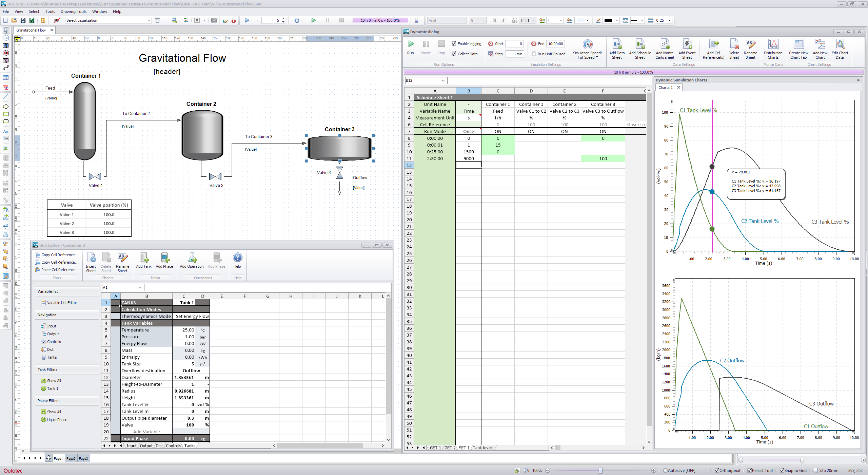Screen dimensions: 868x475
Task: Open the Drawing Tools menu
Action: [73, 12]
